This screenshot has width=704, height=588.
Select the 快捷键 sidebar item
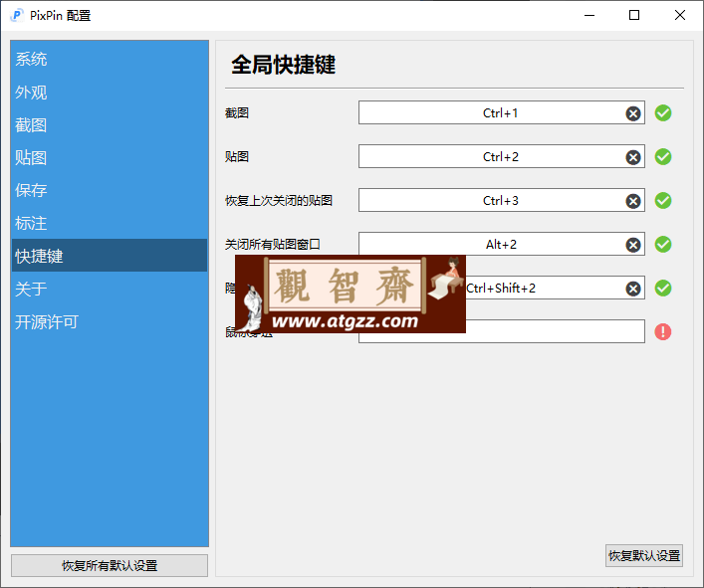110,256
